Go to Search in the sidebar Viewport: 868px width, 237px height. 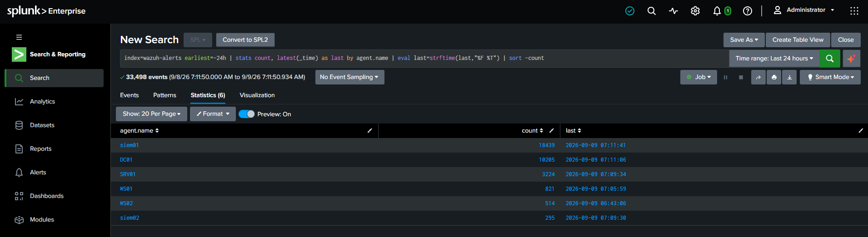point(54,78)
